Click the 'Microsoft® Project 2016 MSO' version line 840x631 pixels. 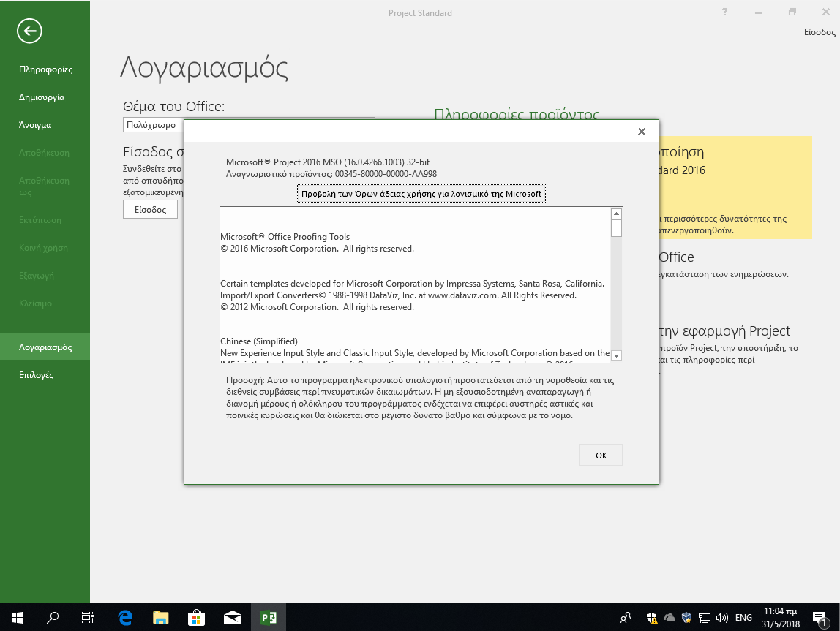click(x=328, y=162)
